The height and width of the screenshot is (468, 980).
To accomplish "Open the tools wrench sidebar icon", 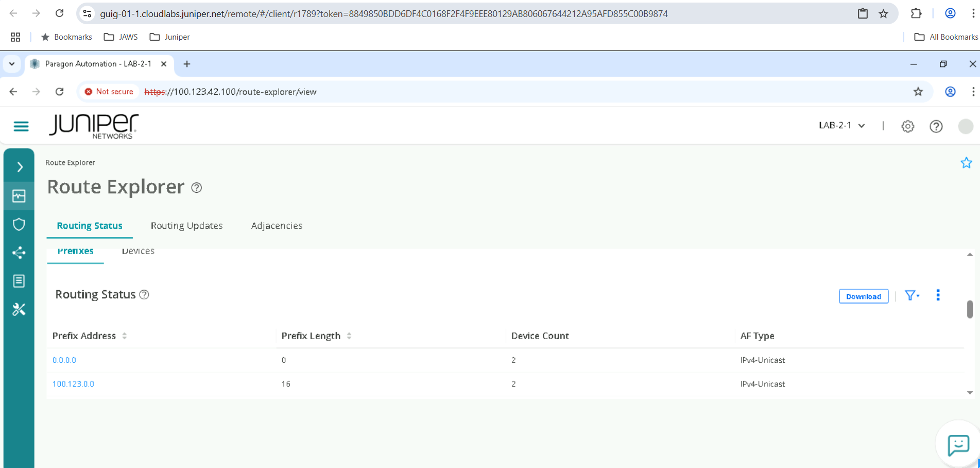I will click(19, 309).
